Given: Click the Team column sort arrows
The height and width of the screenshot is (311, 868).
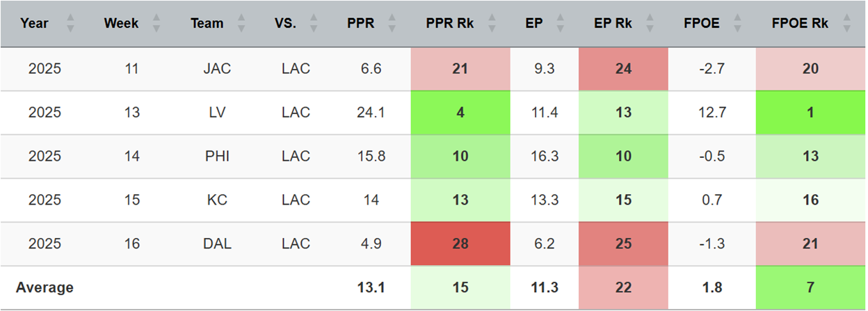Looking at the screenshot, I should [243, 24].
